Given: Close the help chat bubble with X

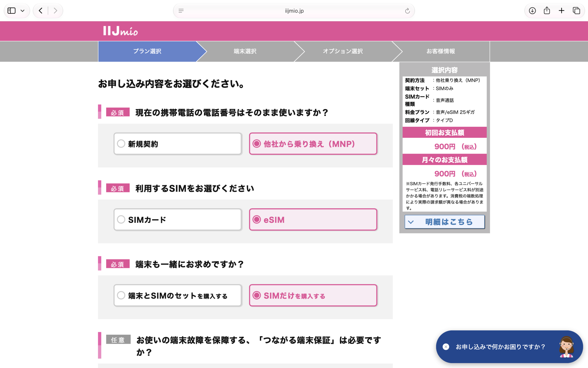Looking at the screenshot, I should [446, 347].
